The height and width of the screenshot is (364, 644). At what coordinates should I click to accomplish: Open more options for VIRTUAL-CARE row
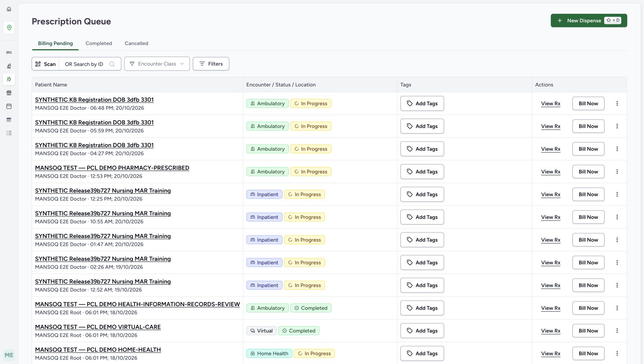click(617, 331)
